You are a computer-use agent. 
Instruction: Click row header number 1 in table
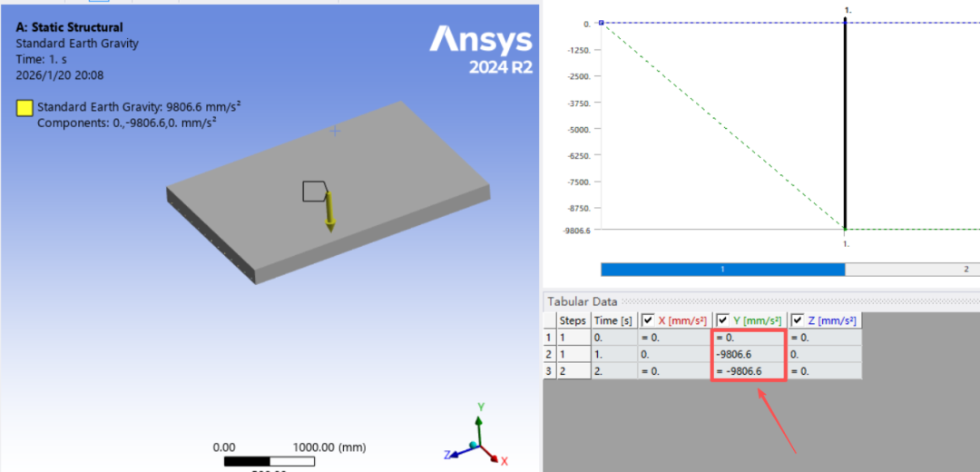coord(549,338)
